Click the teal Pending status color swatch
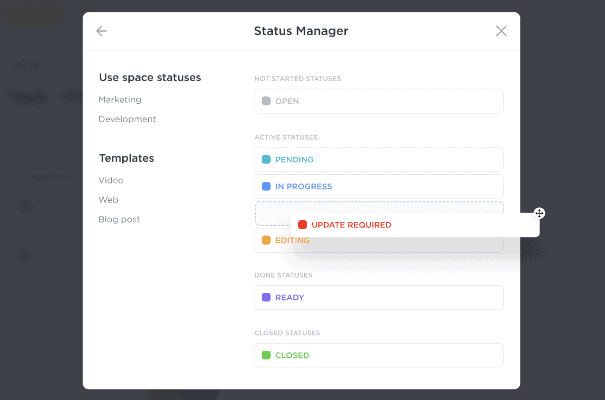The height and width of the screenshot is (400, 605). [266, 159]
